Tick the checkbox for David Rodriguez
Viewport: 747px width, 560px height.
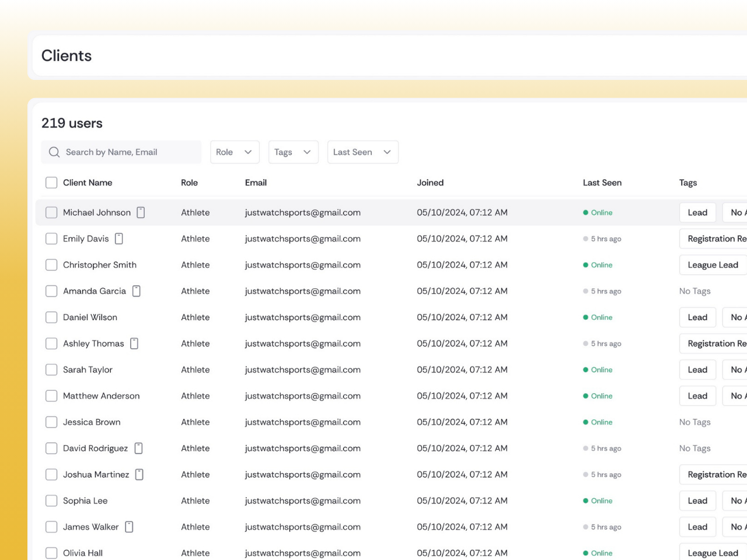(51, 448)
